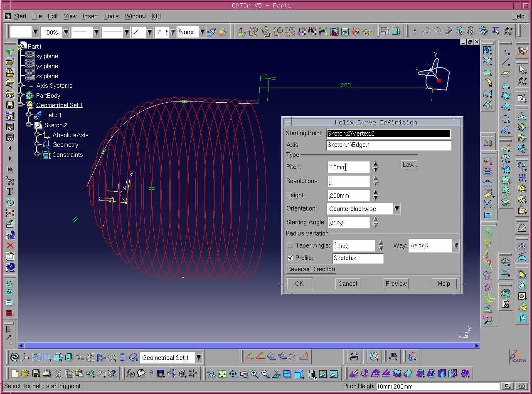Open the Insert menu
532x394 pixels.
click(x=90, y=16)
